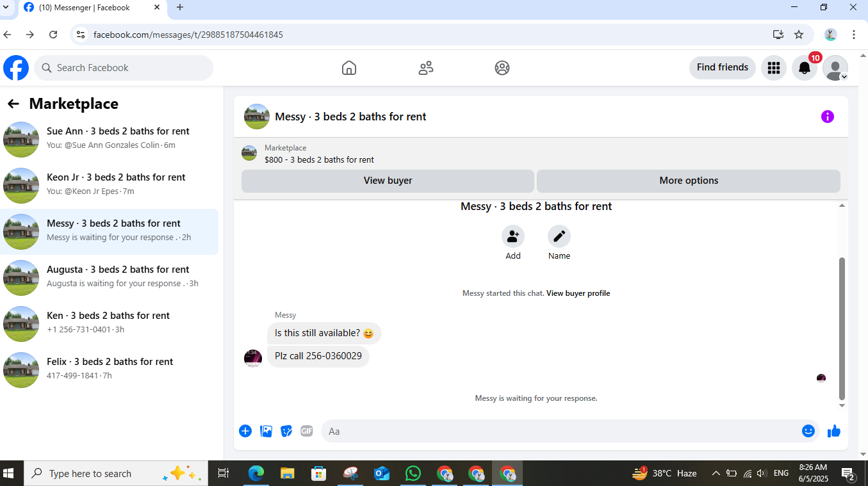Select the Messenger | Facebook tab
This screenshot has height=486, width=868.
(92, 8)
